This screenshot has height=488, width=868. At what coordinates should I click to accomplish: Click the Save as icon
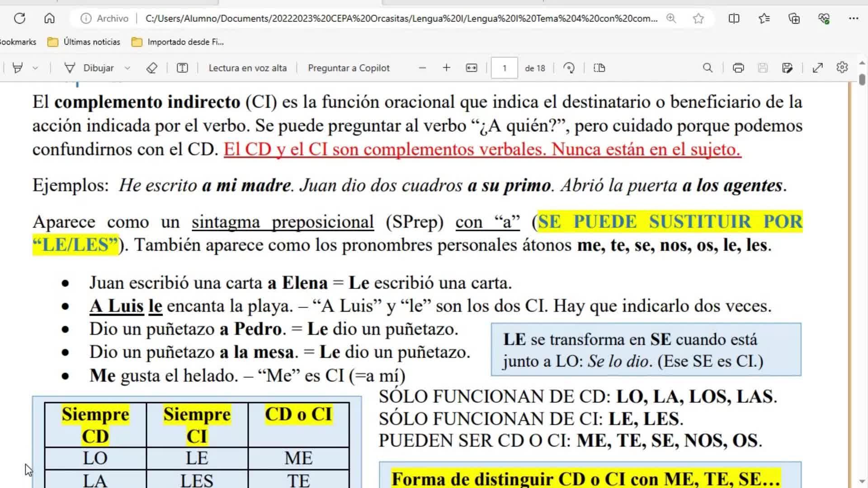787,68
